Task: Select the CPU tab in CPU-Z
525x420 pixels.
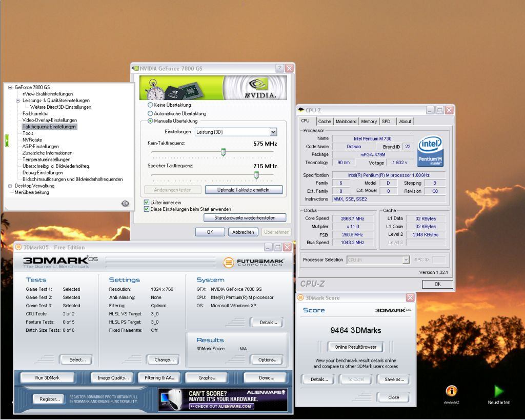Action: 306,121
